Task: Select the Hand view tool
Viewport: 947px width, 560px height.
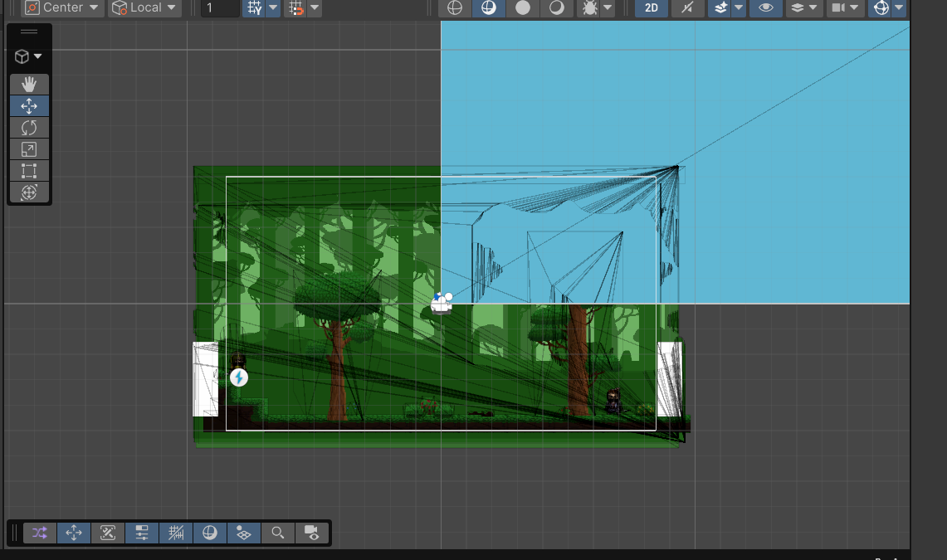Action: point(29,85)
